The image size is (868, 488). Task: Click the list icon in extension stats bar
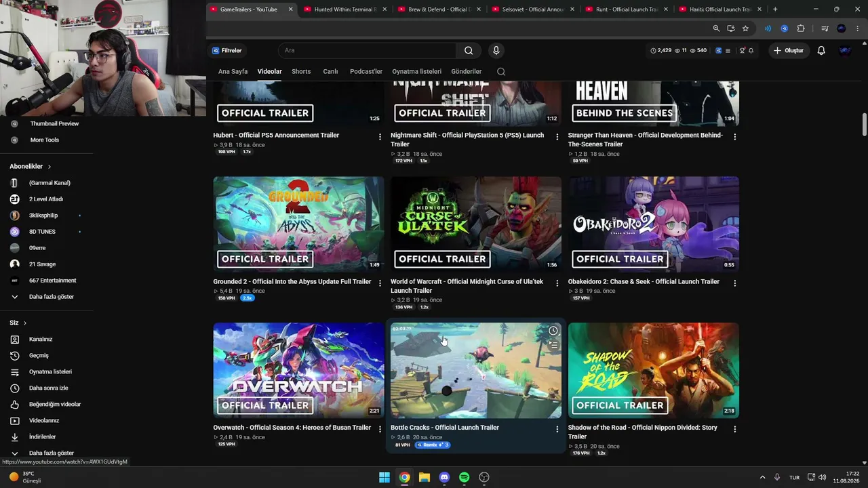(x=728, y=51)
